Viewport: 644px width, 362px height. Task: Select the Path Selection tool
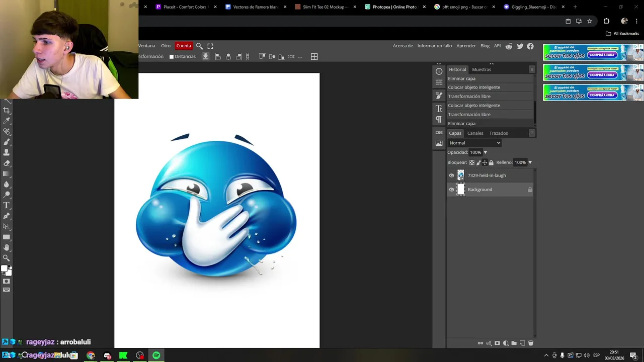click(x=7, y=226)
